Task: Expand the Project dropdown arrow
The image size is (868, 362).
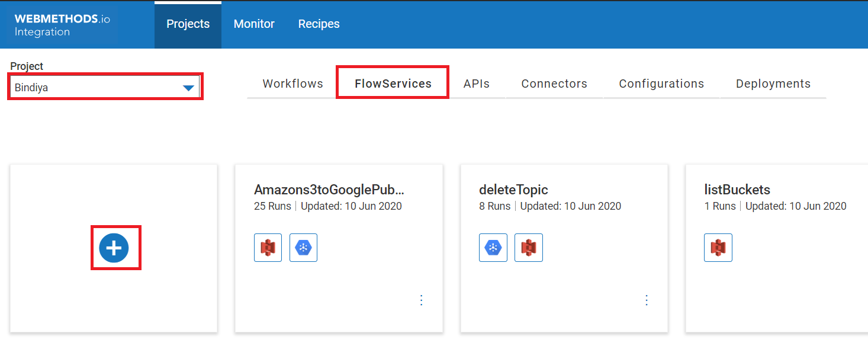Action: 188,88
